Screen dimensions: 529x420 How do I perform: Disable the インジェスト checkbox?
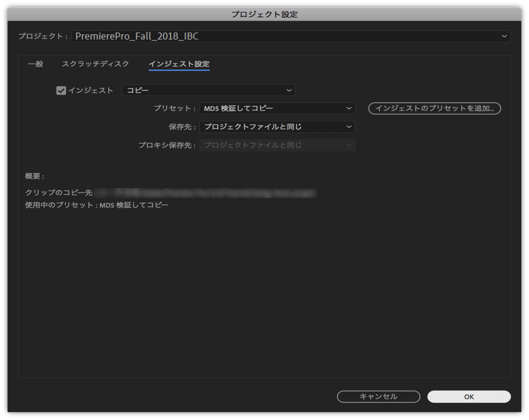point(61,90)
